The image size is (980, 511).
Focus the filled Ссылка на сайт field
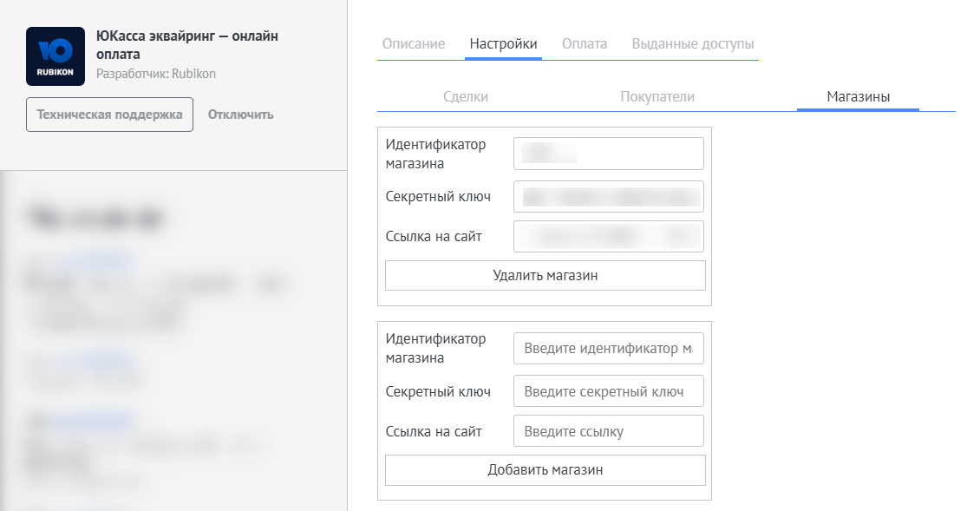[609, 237]
